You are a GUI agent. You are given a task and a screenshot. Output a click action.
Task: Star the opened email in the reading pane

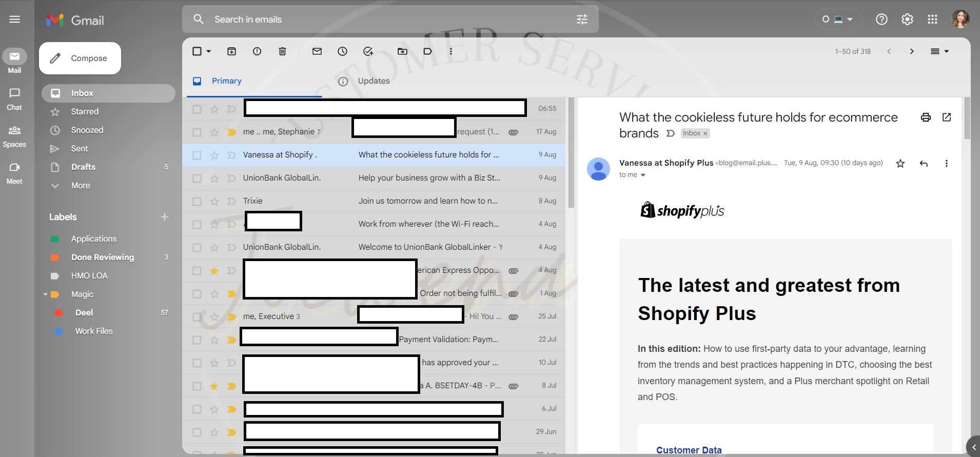(900, 164)
